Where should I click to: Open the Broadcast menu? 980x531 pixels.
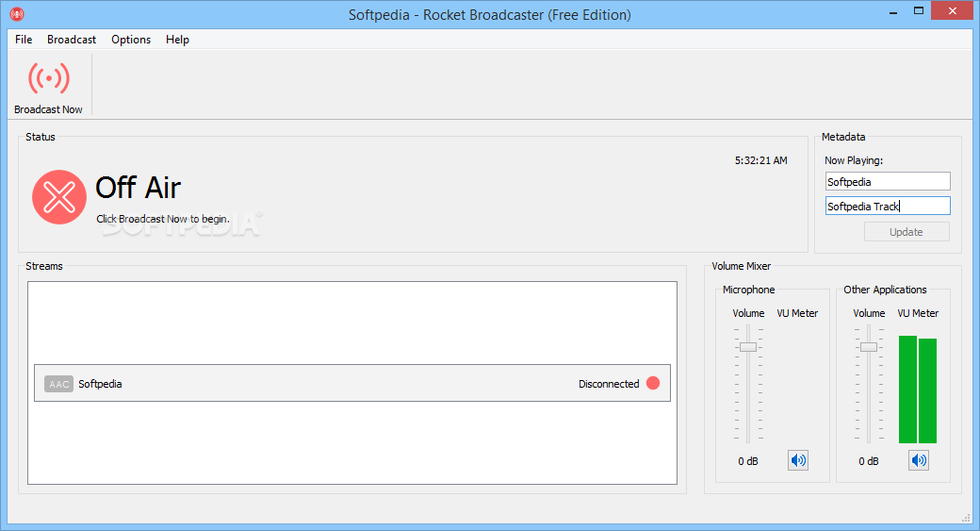coord(72,40)
